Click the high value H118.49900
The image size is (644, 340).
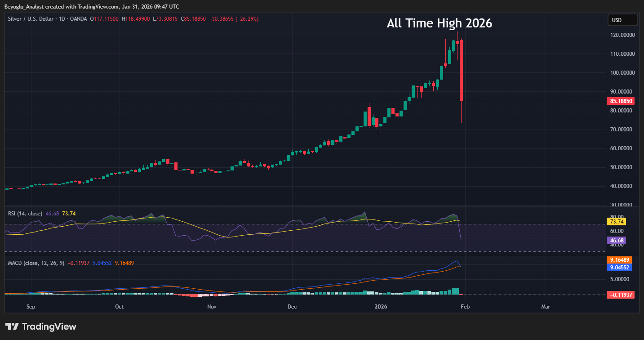136,19
